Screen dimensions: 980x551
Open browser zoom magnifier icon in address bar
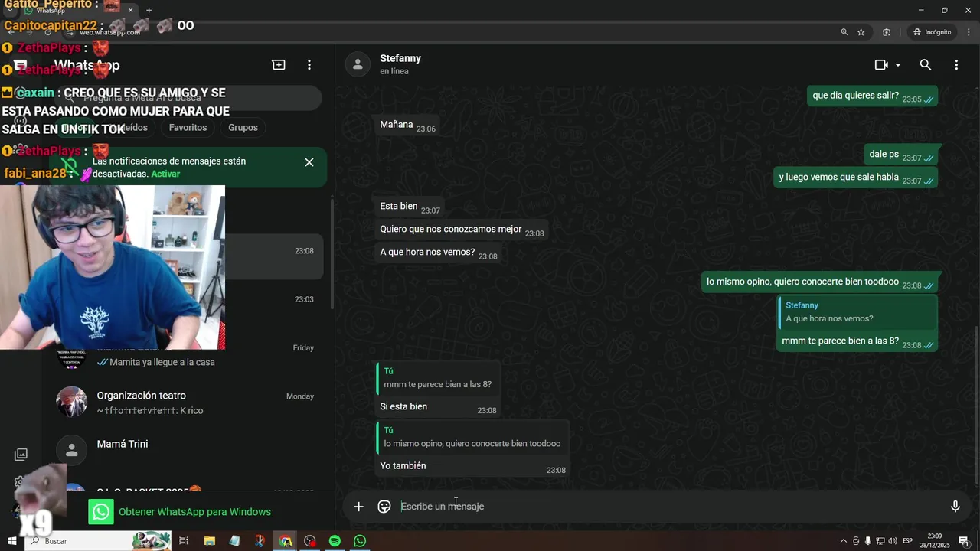tap(844, 32)
